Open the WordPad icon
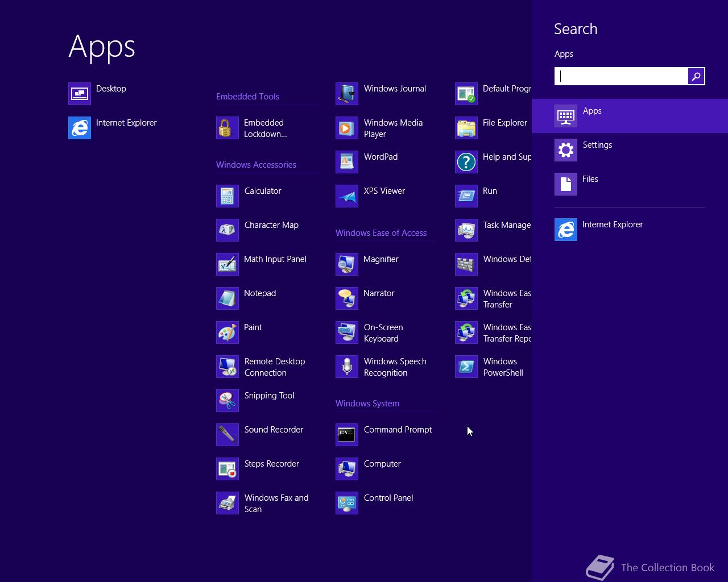 tap(347, 162)
